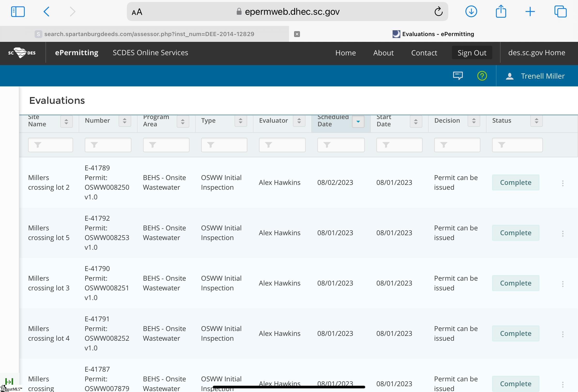Viewport: 578px width, 392px height.
Task: Sort by Start Date column
Action: click(416, 121)
